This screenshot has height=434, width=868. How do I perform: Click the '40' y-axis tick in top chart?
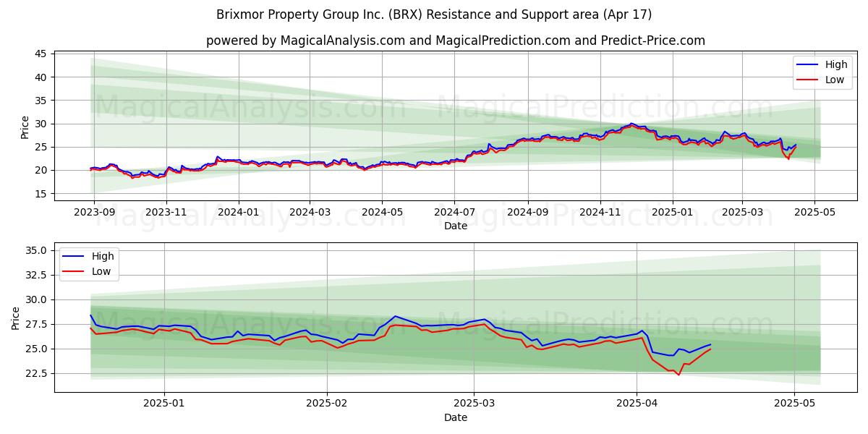41,77
